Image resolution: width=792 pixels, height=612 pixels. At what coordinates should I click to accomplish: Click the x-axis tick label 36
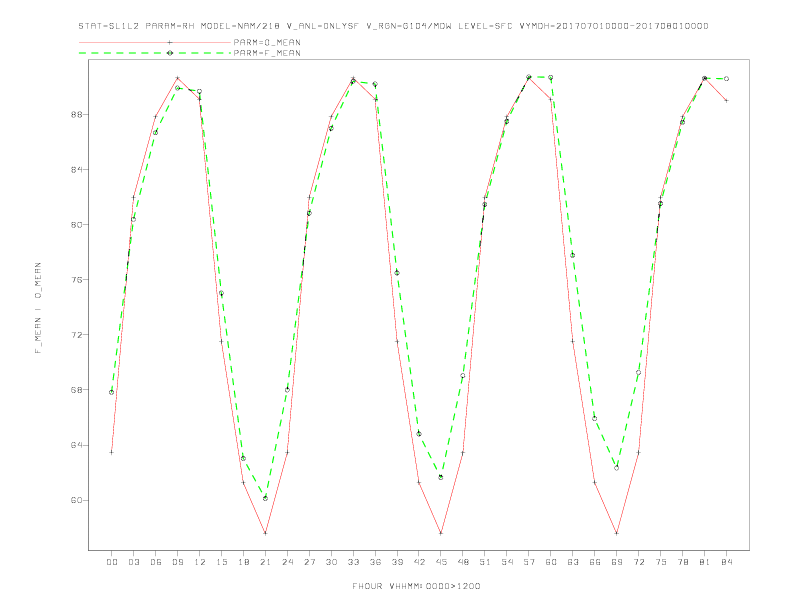coord(375,562)
